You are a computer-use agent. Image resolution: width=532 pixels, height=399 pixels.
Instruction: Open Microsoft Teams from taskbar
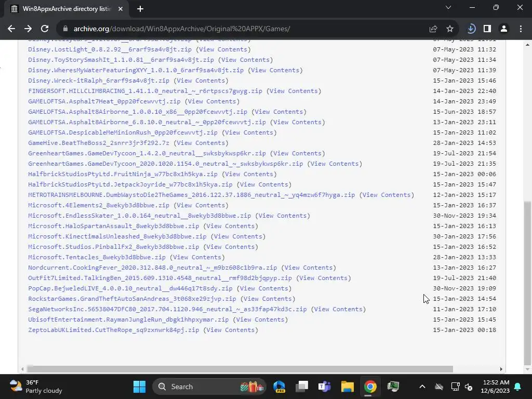click(x=324, y=387)
